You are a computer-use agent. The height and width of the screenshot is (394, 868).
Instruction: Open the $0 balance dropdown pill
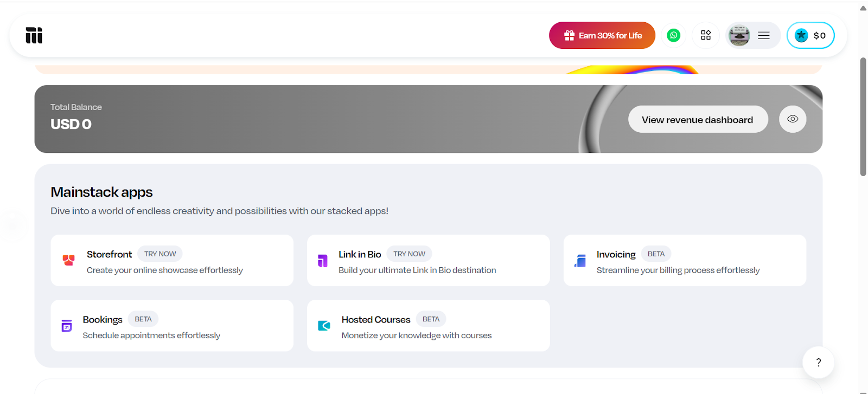(x=810, y=35)
